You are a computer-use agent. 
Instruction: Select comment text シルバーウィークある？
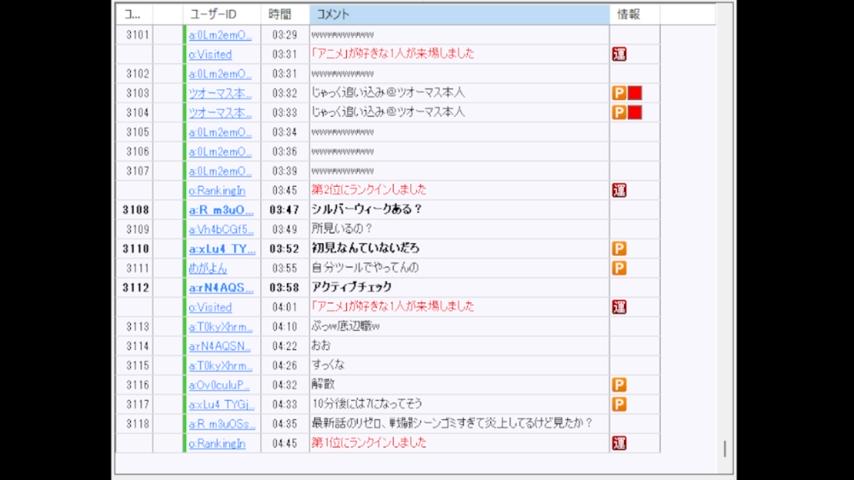point(367,209)
